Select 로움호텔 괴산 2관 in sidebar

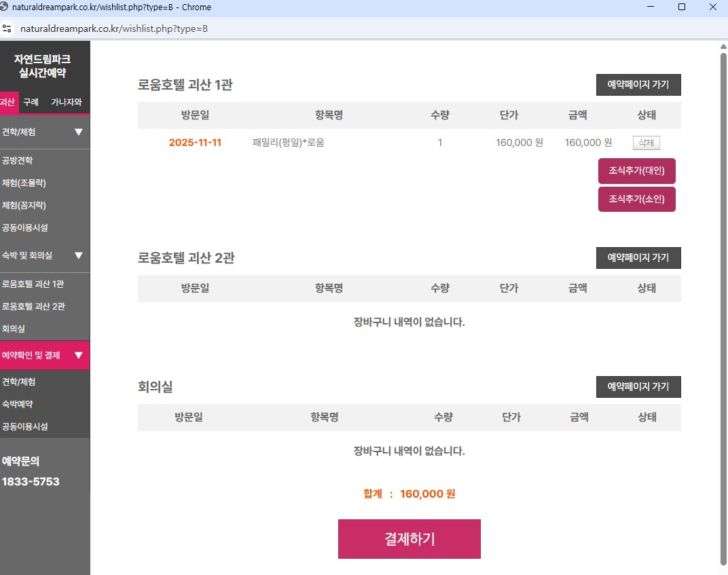[x=33, y=306]
